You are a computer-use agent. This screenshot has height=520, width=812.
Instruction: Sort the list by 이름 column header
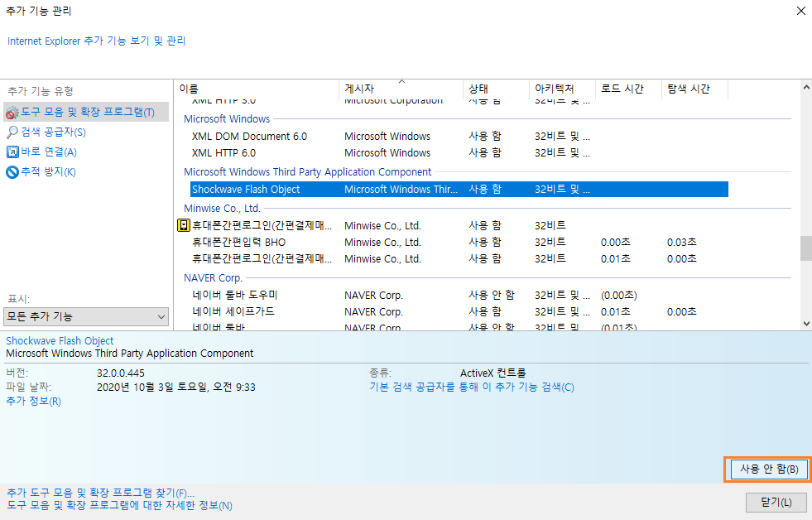(x=257, y=89)
